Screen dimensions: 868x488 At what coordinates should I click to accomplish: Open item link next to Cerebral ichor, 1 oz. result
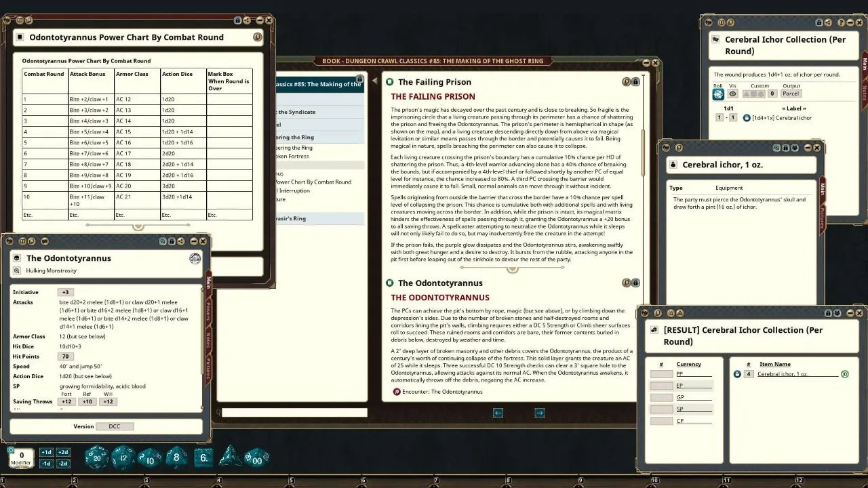(x=737, y=374)
